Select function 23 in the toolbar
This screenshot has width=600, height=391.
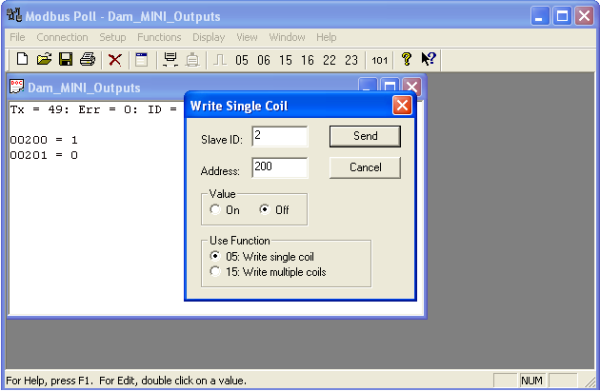[351, 60]
